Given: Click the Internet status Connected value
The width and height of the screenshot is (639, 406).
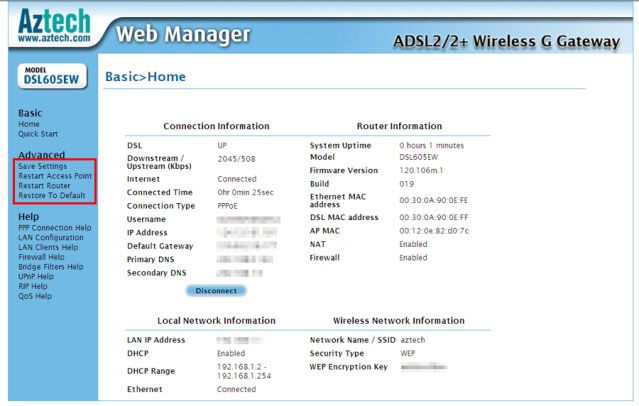Looking at the screenshot, I should (x=237, y=179).
